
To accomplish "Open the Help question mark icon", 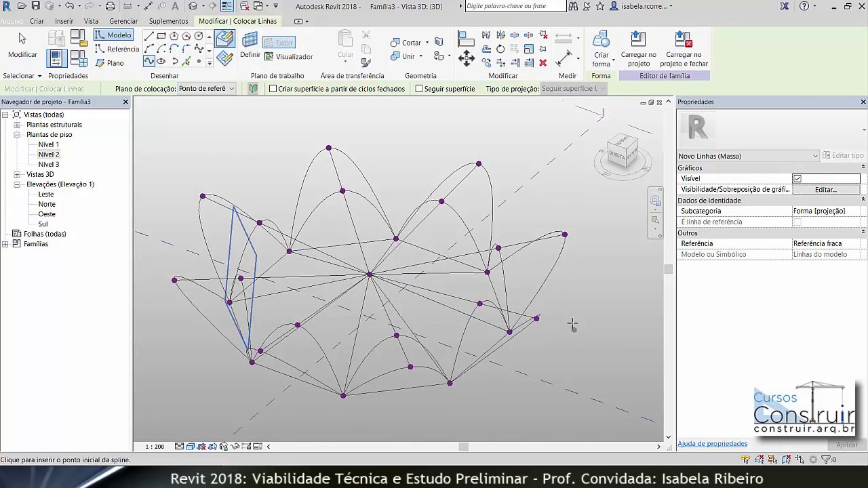I will coord(804,6).
